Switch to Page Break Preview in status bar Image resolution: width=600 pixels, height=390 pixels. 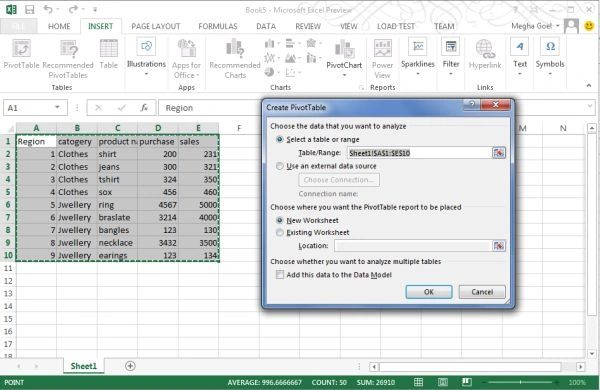pyautogui.click(x=466, y=382)
